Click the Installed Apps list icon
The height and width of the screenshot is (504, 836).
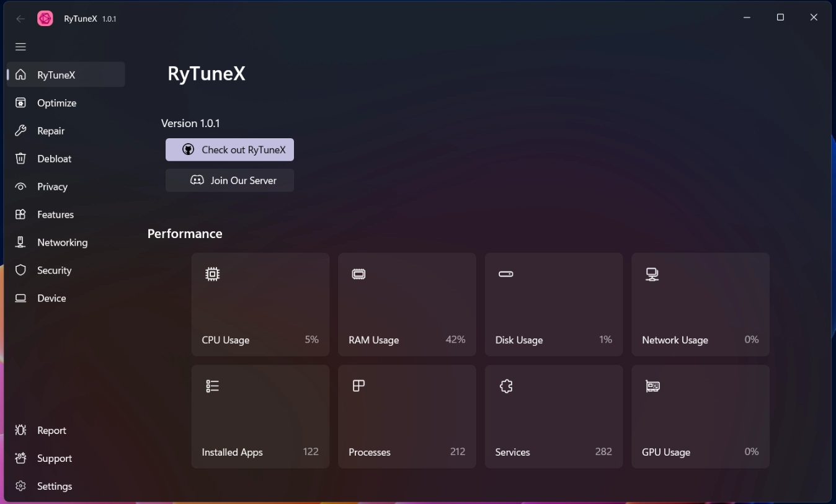(x=213, y=386)
